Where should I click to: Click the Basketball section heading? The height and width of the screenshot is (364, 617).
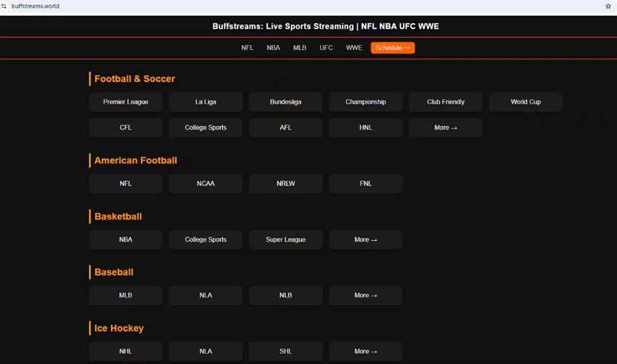pyautogui.click(x=118, y=217)
